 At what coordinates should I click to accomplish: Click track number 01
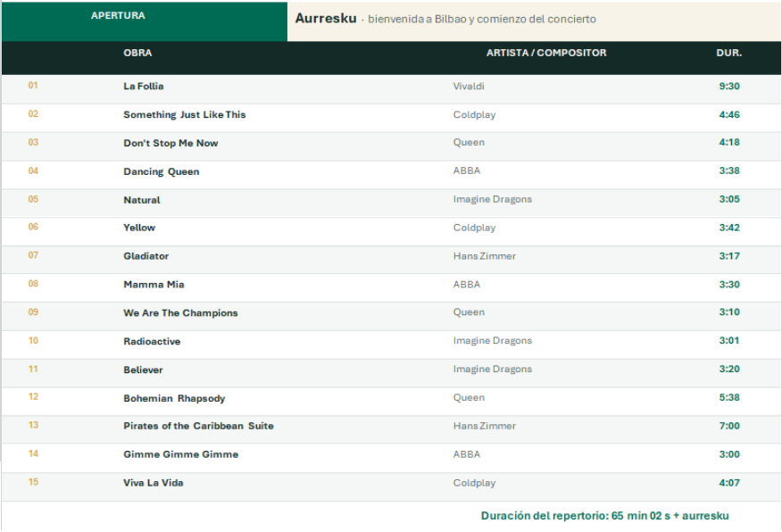point(33,86)
